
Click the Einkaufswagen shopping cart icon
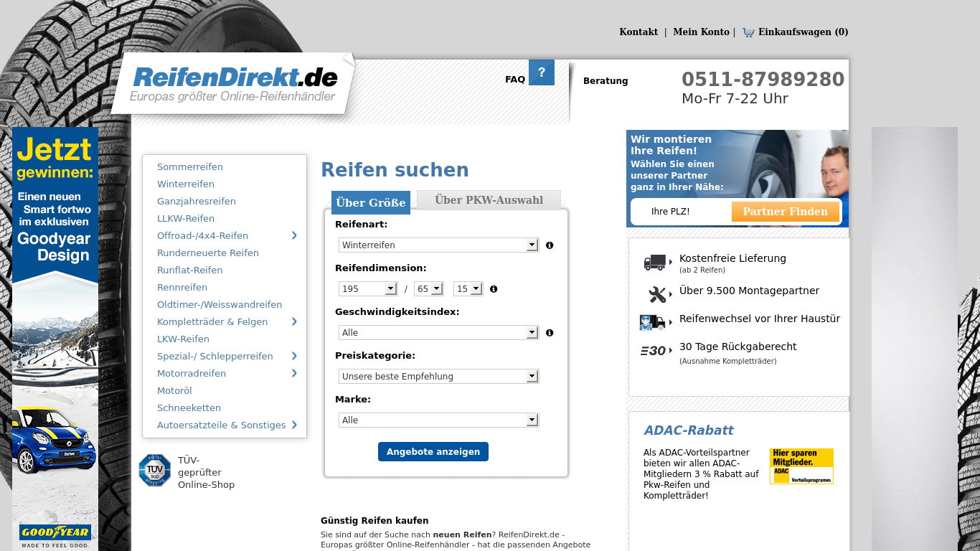tap(749, 32)
